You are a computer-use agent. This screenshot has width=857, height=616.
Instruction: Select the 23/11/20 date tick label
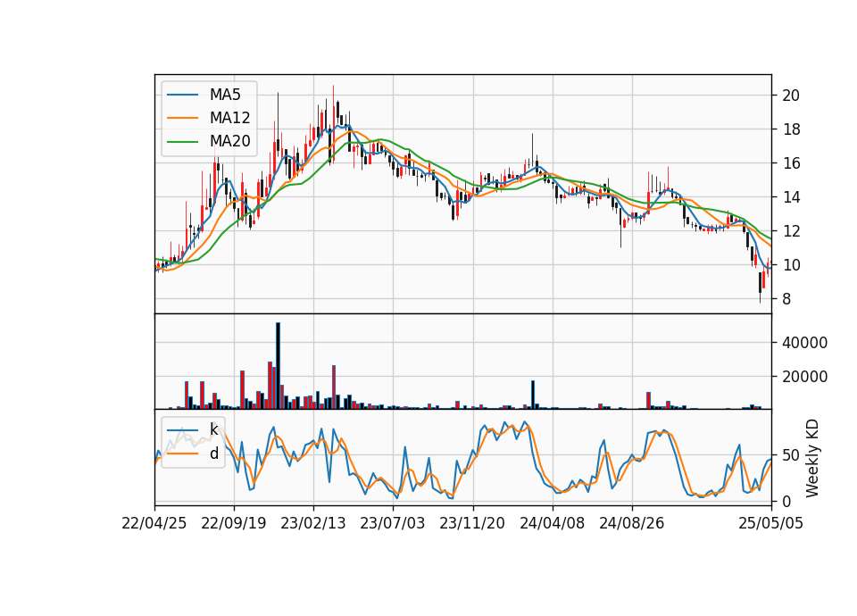[472, 524]
